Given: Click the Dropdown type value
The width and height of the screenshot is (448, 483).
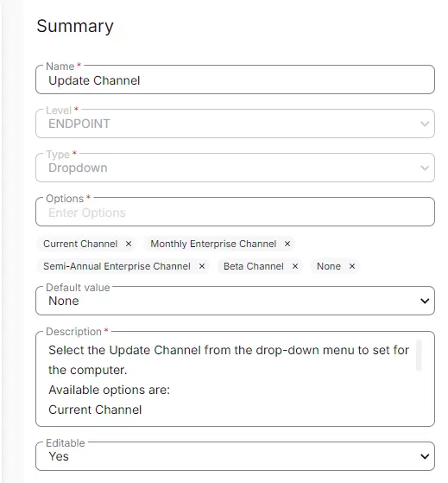Looking at the screenshot, I should 78,168.
